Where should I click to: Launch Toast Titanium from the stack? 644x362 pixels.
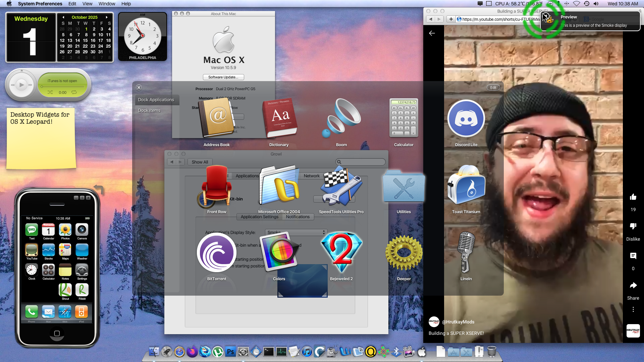(466, 186)
